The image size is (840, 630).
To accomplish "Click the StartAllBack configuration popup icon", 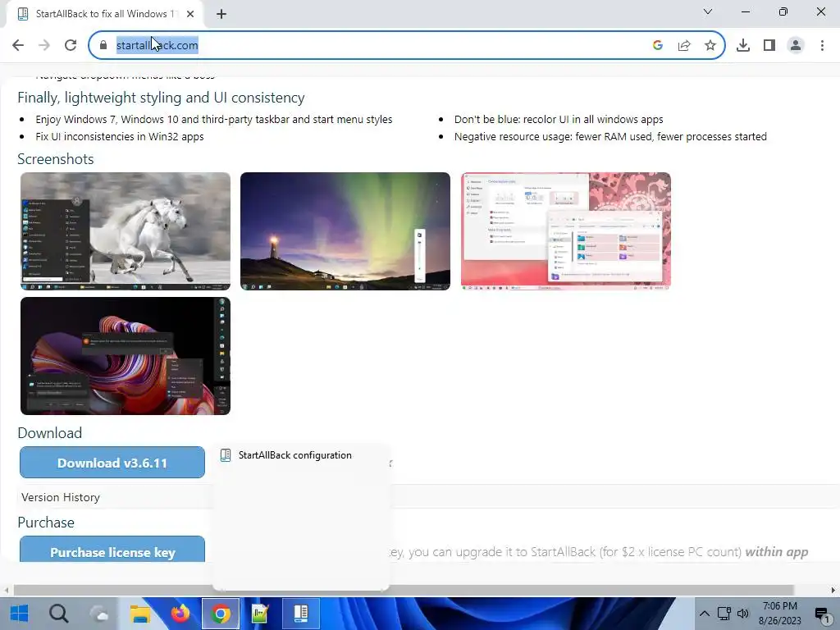I will coord(226,454).
